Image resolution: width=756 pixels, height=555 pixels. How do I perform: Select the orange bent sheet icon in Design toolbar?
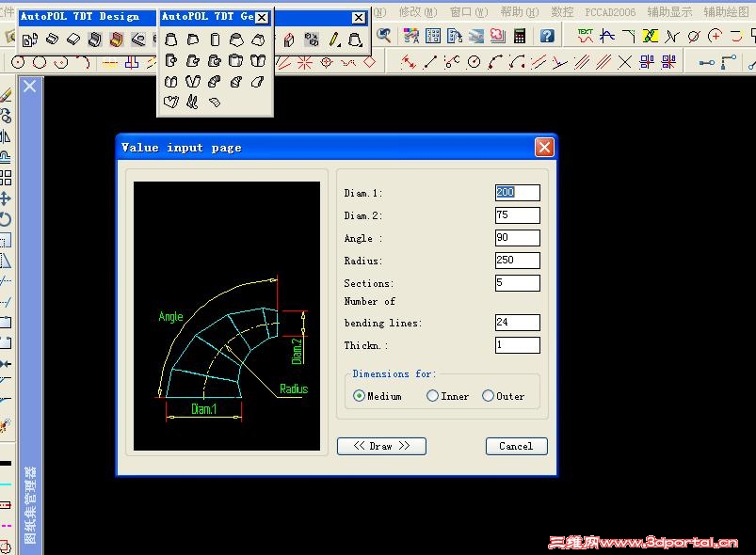pyautogui.click(x=116, y=40)
